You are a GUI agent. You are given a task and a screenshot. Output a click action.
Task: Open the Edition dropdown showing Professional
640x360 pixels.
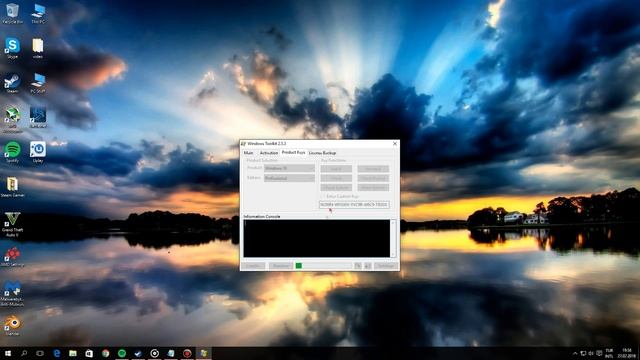(289, 178)
